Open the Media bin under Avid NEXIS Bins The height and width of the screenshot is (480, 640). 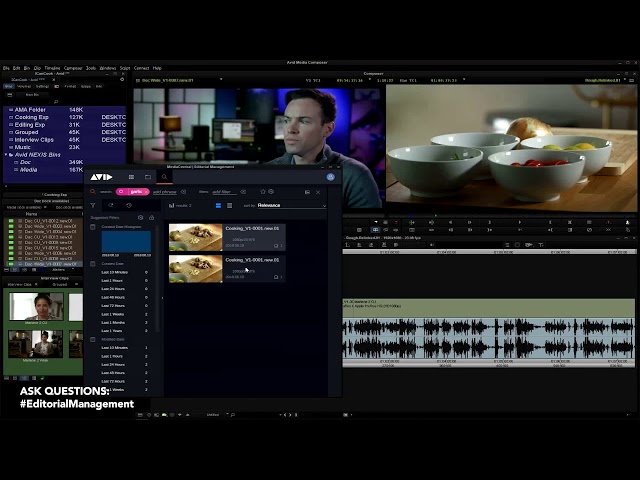pos(28,170)
